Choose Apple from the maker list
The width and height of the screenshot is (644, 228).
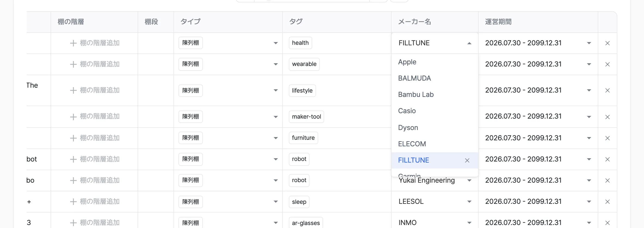[x=435, y=62]
